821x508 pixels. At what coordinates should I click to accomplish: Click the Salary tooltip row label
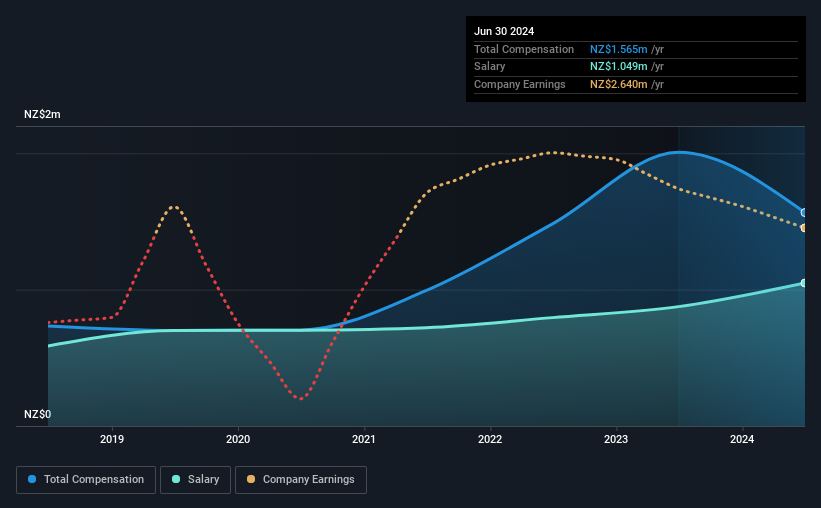pos(490,67)
